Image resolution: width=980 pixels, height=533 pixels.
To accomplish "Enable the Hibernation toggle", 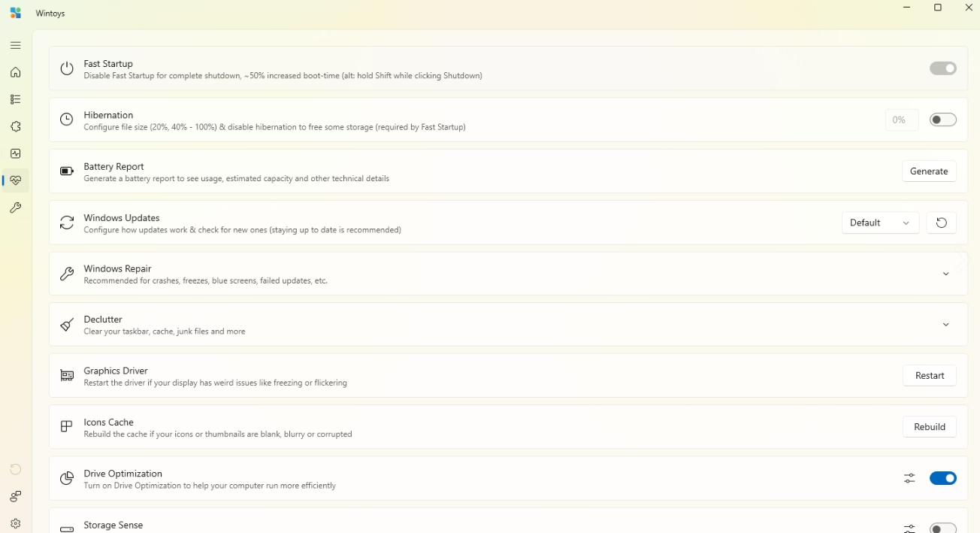I will pyautogui.click(x=942, y=120).
